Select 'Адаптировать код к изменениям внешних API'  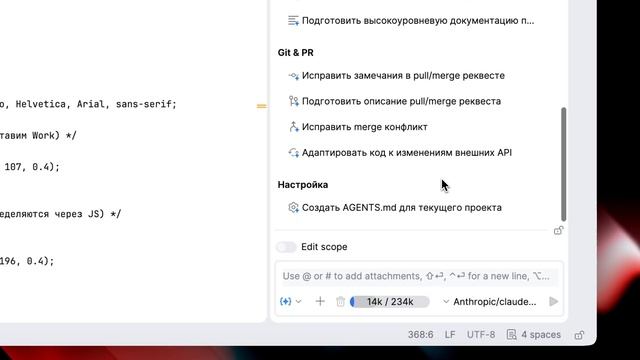pos(407,153)
